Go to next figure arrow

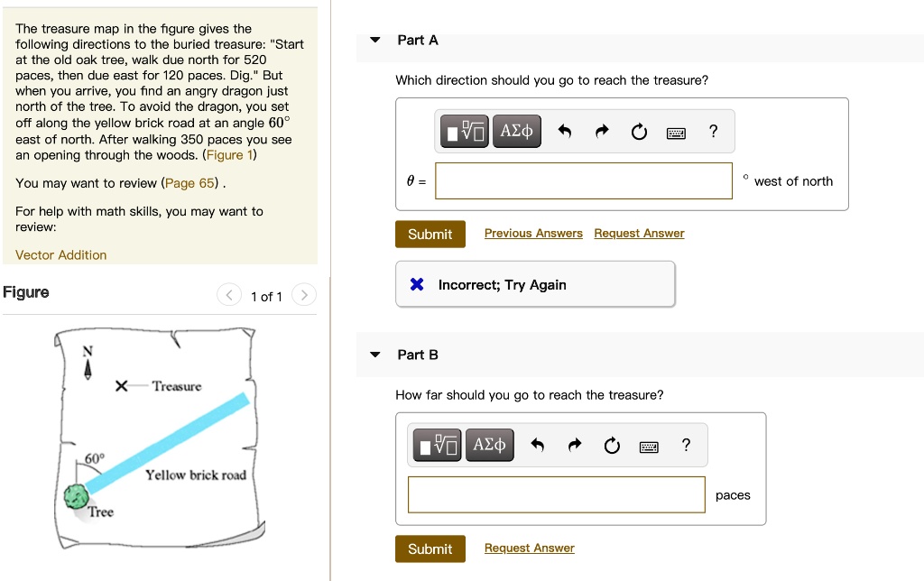coord(305,296)
